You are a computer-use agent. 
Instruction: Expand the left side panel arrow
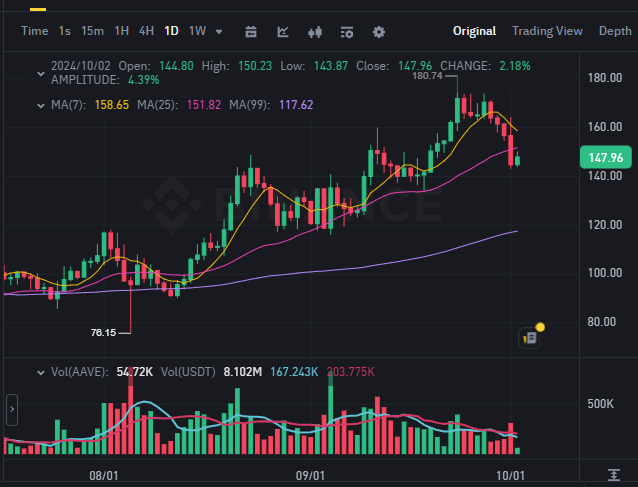12,409
